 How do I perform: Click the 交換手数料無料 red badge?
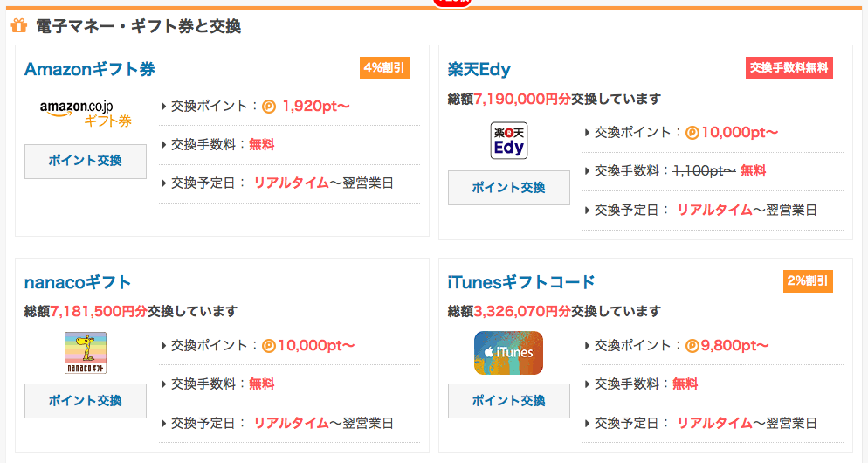click(x=789, y=68)
